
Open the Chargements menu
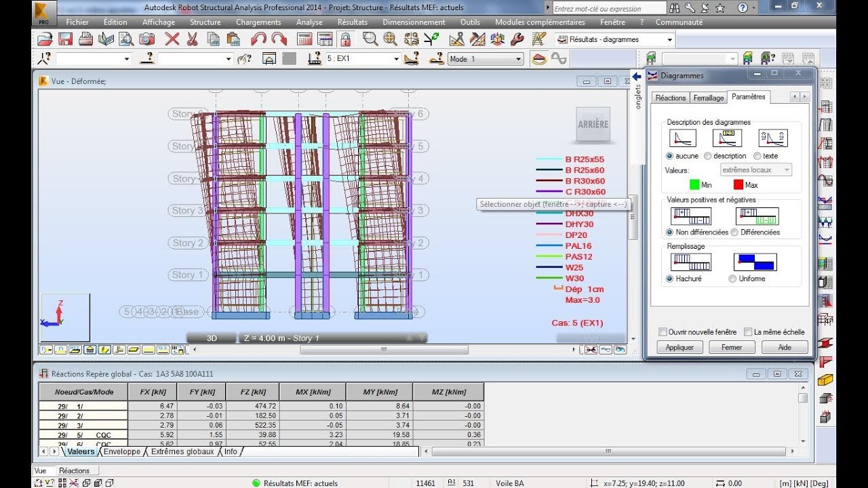[x=258, y=22]
